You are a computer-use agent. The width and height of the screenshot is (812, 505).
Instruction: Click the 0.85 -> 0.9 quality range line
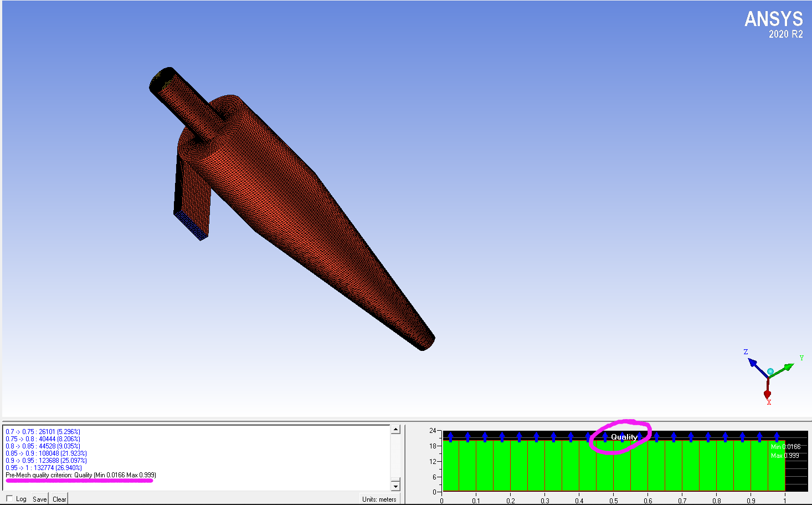point(46,453)
